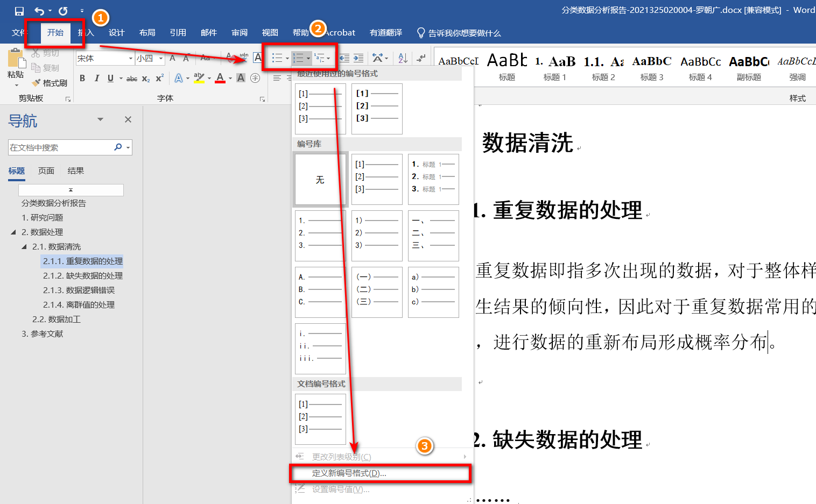Open the Chinese text layout icon
This screenshot has height=504, width=816.
pos(378,58)
